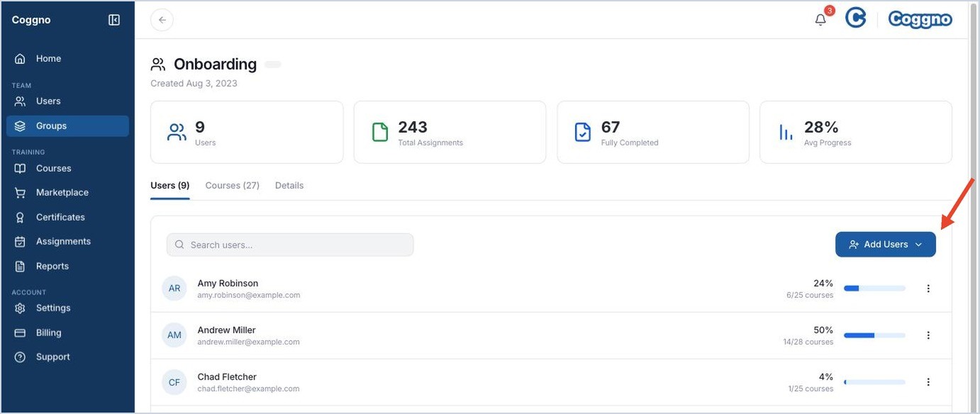Click the Amy Robinson name
The image size is (980, 414).
coord(228,284)
